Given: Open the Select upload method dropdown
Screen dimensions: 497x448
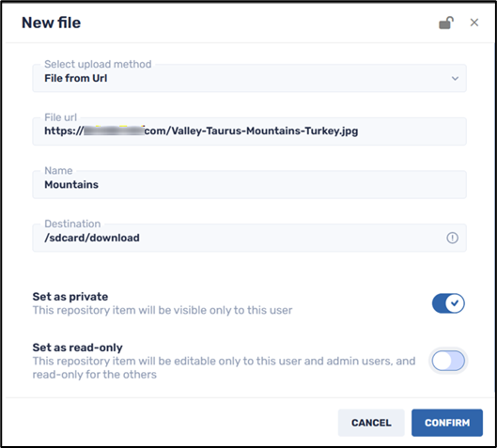Looking at the screenshot, I should 249,78.
